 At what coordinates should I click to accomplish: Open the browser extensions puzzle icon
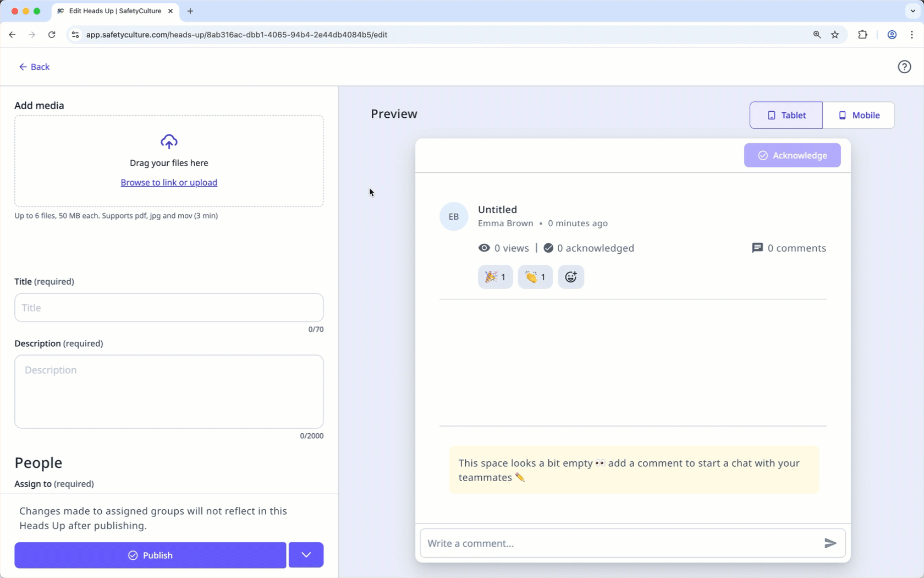(x=862, y=35)
